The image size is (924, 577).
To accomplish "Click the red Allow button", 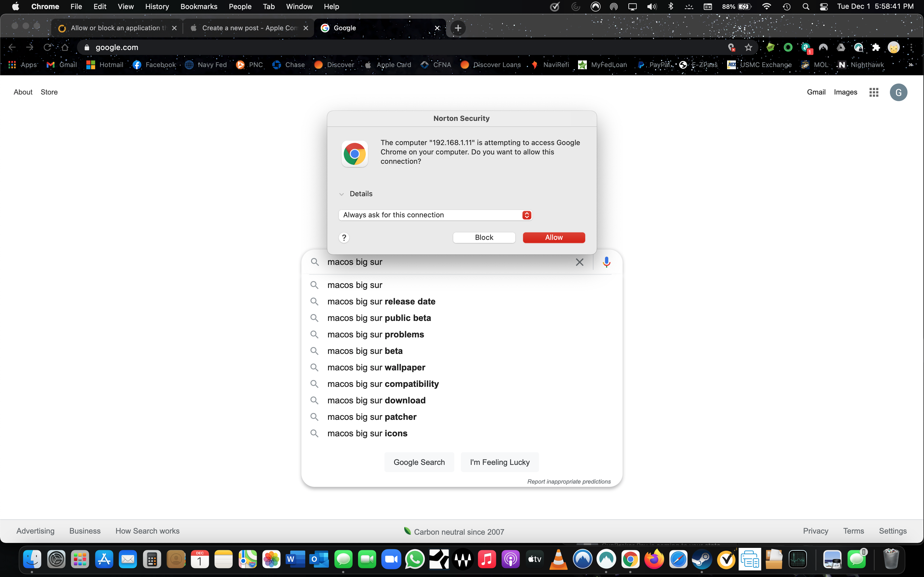I will [x=554, y=237].
